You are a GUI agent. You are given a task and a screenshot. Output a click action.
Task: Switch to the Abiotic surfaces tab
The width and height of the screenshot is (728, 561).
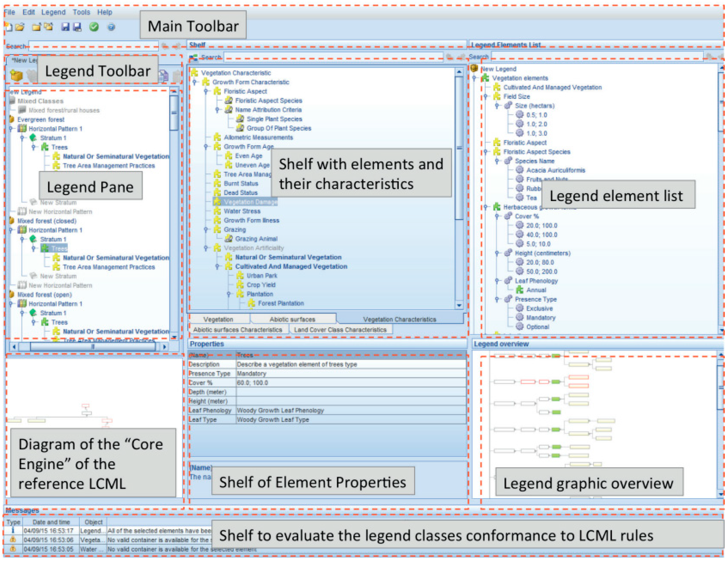click(292, 319)
